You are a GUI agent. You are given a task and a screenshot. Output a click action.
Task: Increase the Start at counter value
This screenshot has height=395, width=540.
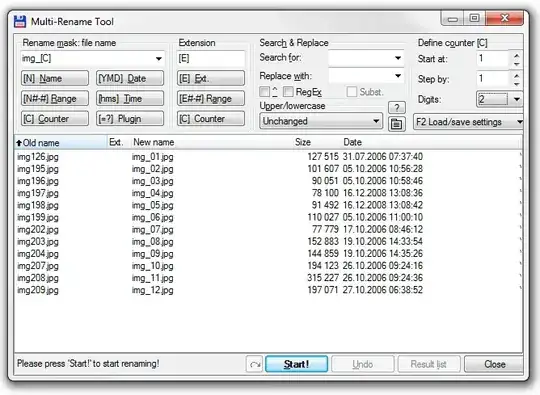pos(516,55)
